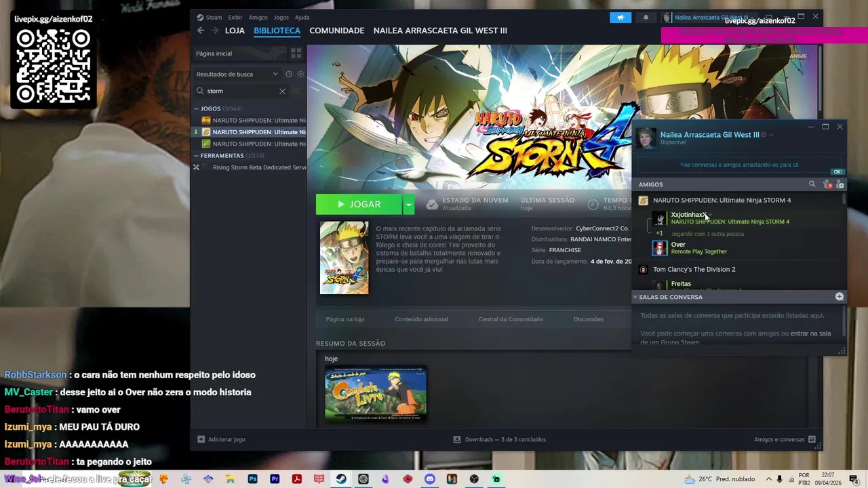Click the Adicionar jogo plus icon
The width and height of the screenshot is (868, 488).
tap(201, 439)
